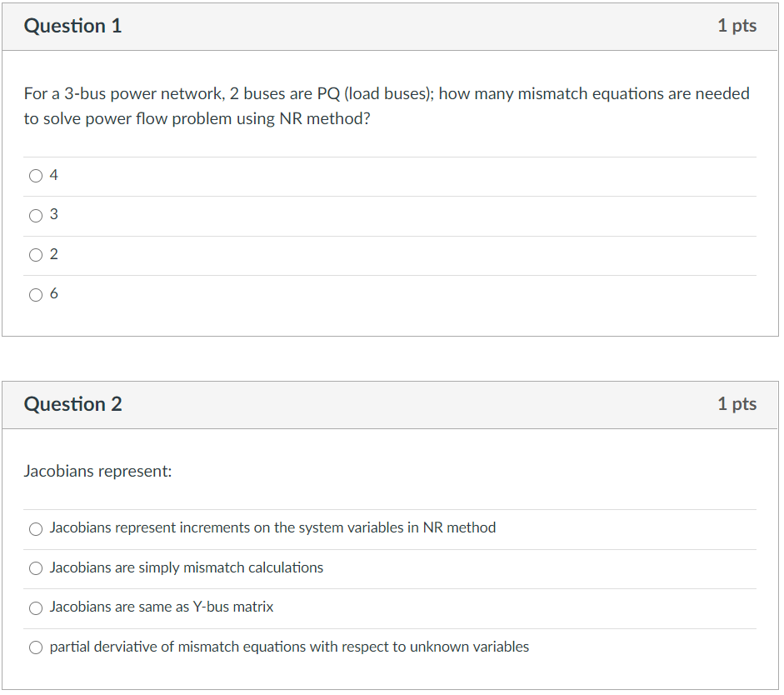
Task: Click the '1 pts' label for Question 1
Action: (737, 26)
